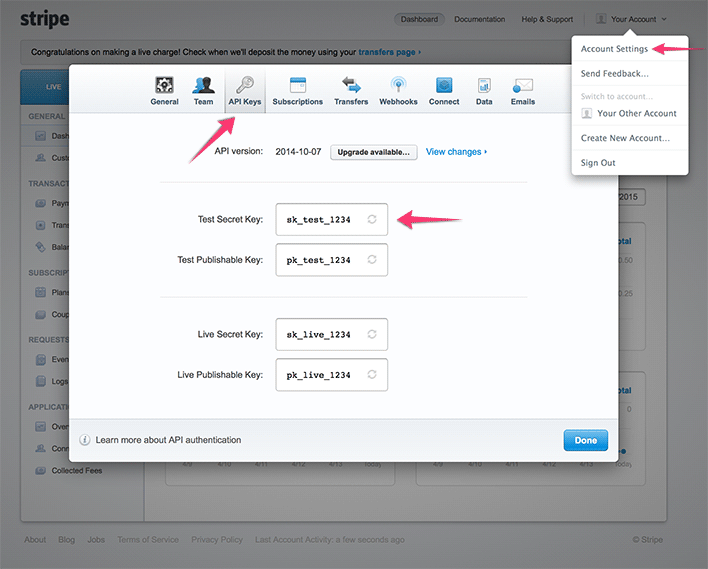
Task: Roll the Test Publishable Key refresh icon
Action: point(372,259)
